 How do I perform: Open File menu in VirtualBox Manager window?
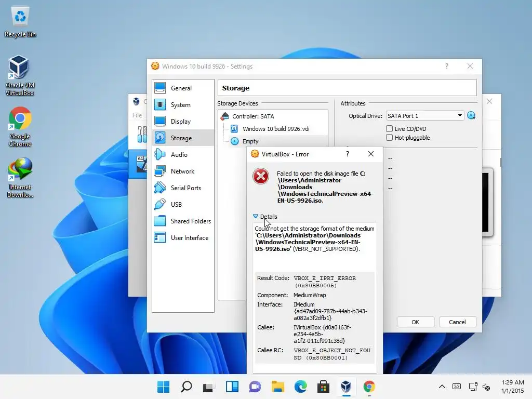click(x=137, y=115)
